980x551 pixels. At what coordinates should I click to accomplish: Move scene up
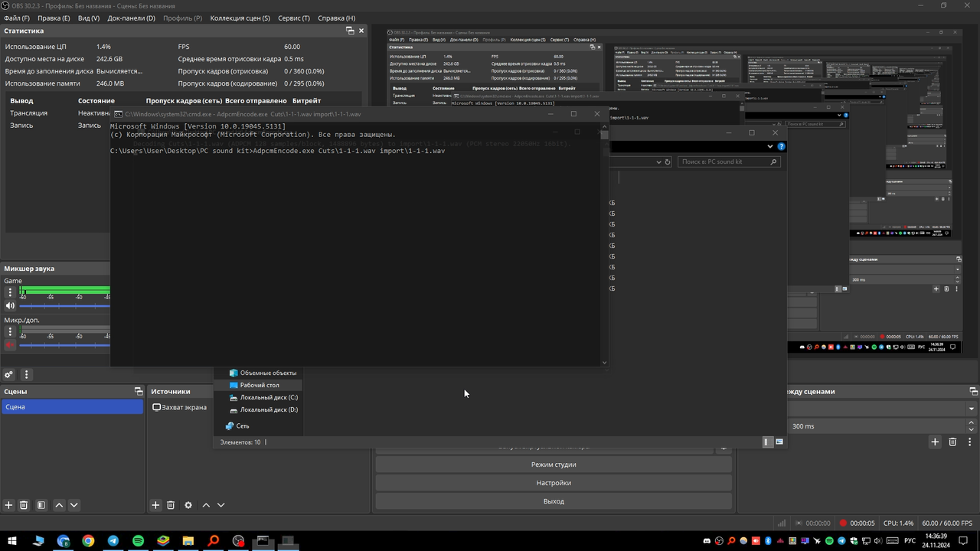tap(59, 505)
